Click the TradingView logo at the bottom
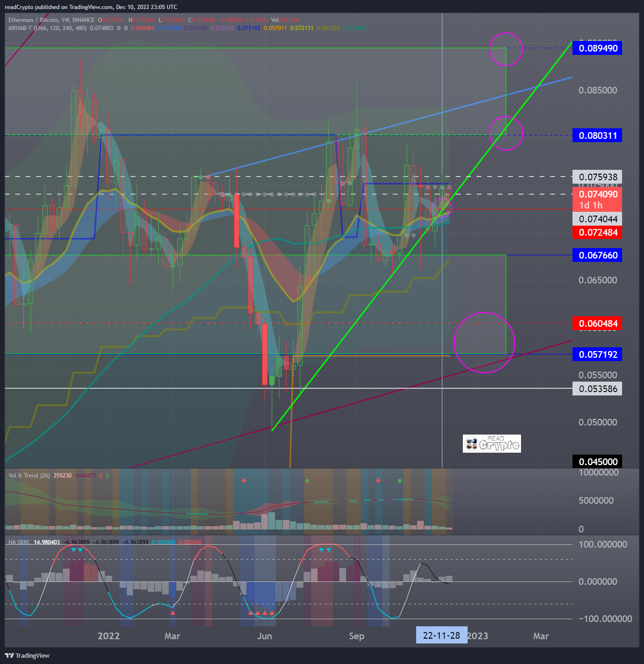The height and width of the screenshot is (664, 644). tap(27, 655)
